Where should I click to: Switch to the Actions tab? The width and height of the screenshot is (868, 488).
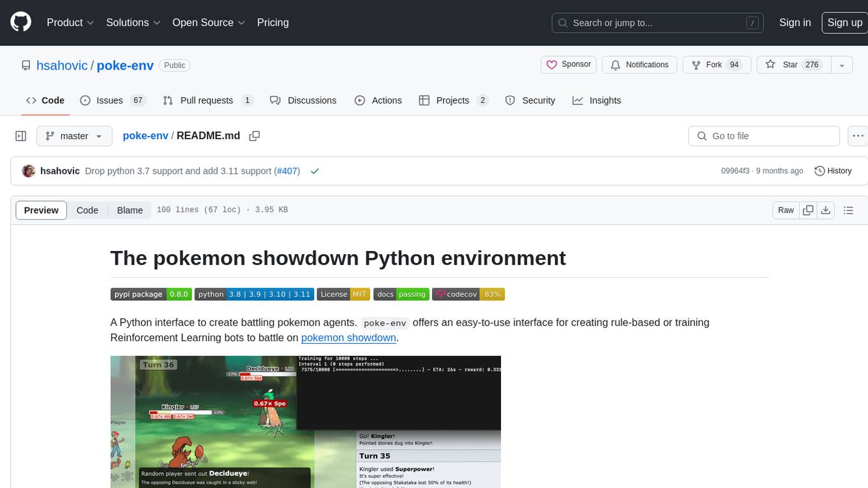pyautogui.click(x=378, y=100)
